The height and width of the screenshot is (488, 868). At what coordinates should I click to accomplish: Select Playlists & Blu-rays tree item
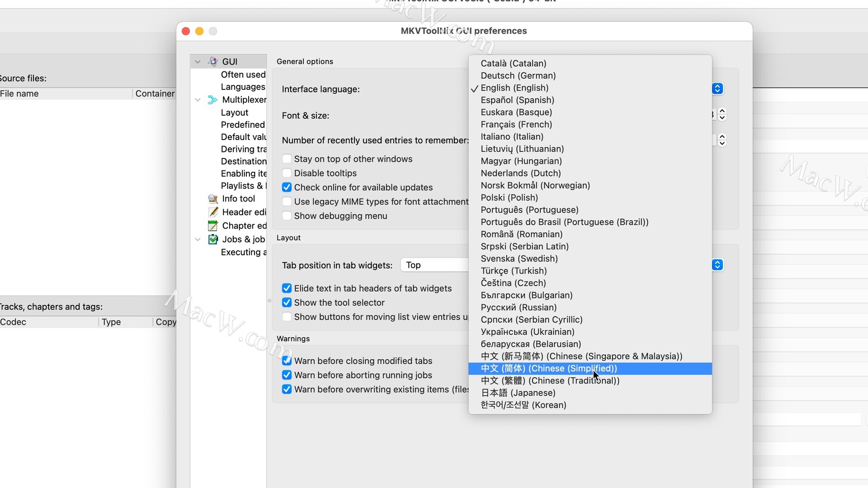[x=243, y=186]
